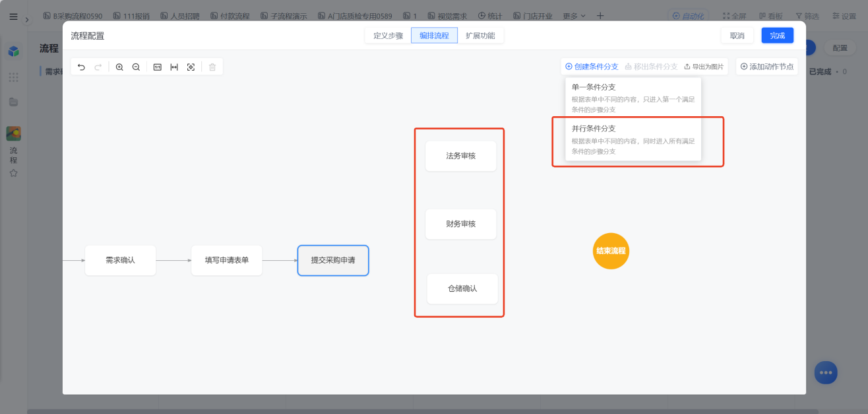Select the 填写申请表单 flow node

pos(226,260)
